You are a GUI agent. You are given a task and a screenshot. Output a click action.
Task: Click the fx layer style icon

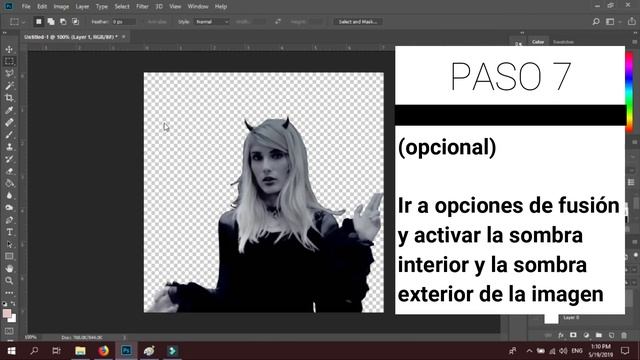point(561,335)
